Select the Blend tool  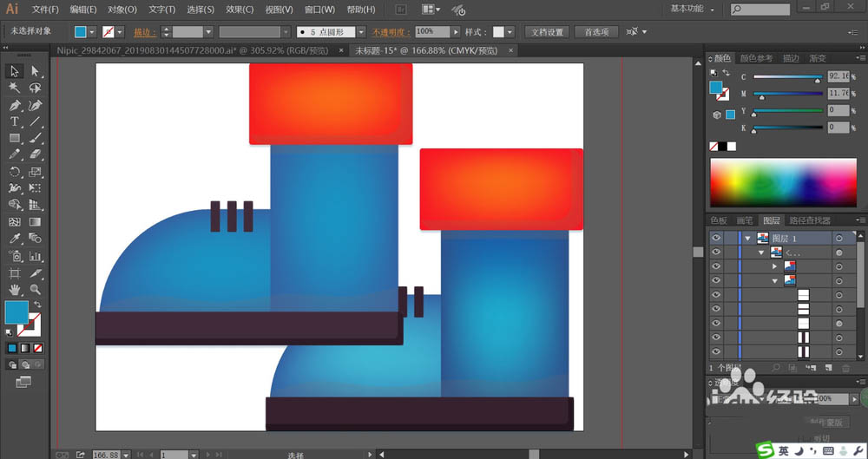pos(36,239)
